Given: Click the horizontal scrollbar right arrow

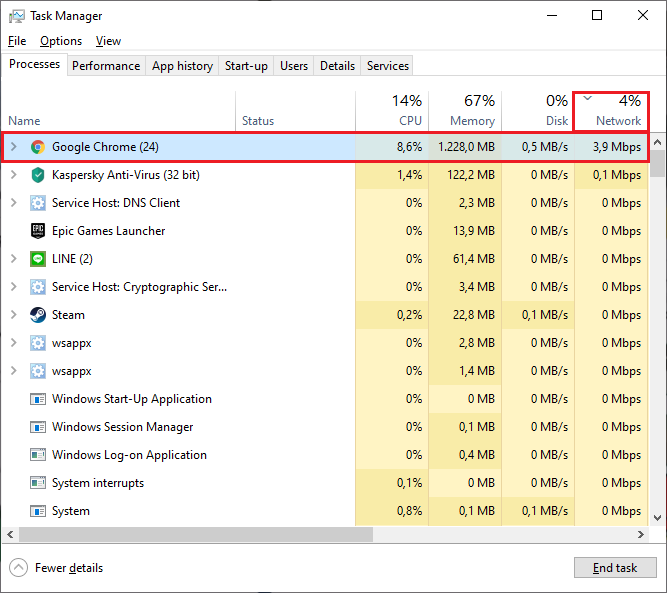Looking at the screenshot, I should coord(641,535).
